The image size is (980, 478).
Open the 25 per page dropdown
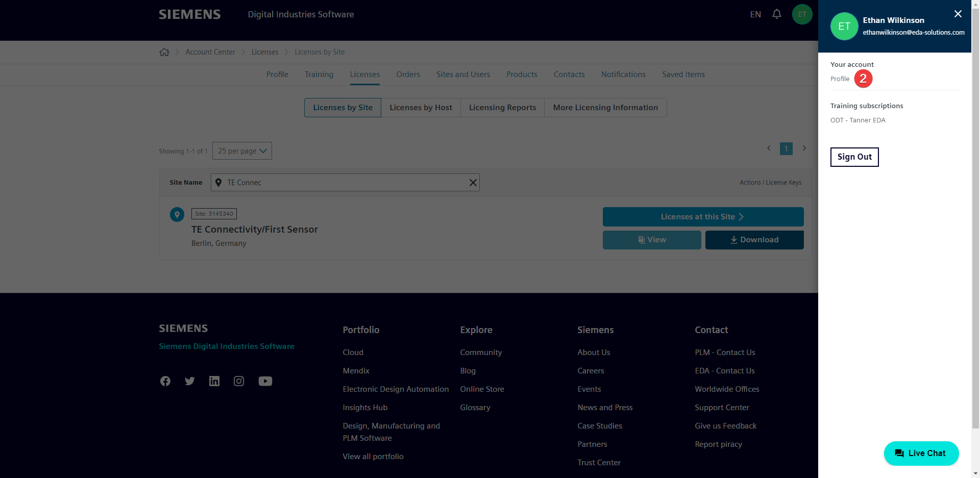click(x=242, y=151)
